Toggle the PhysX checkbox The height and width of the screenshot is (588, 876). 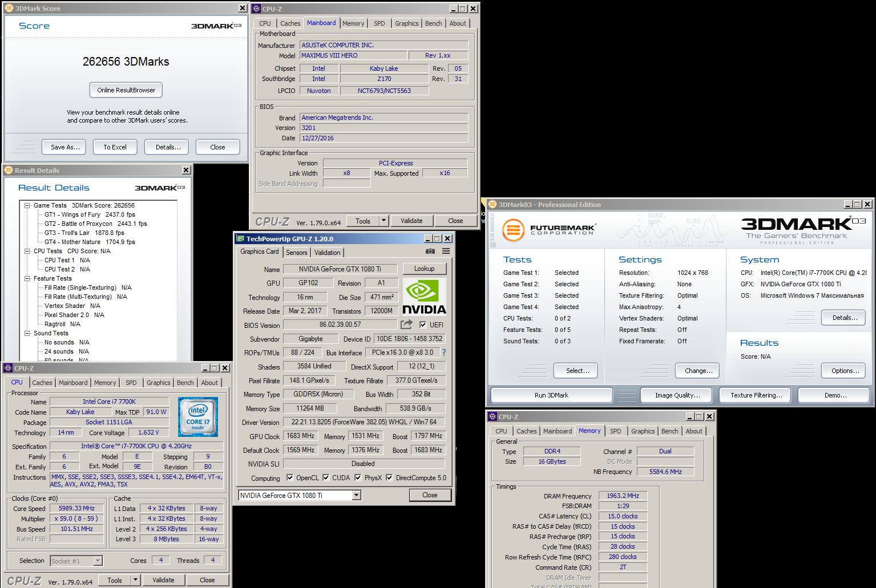[x=358, y=478]
